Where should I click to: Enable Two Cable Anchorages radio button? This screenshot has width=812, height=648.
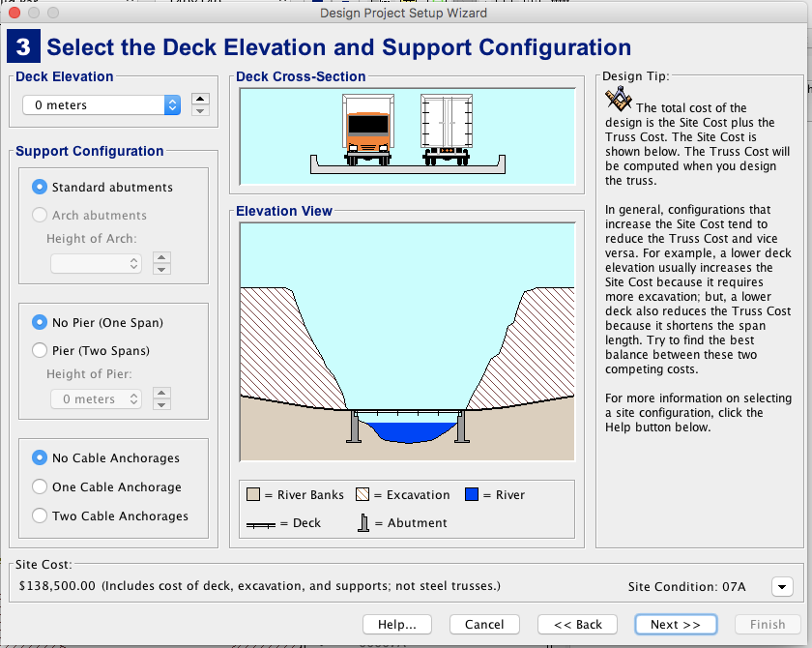coord(40,515)
